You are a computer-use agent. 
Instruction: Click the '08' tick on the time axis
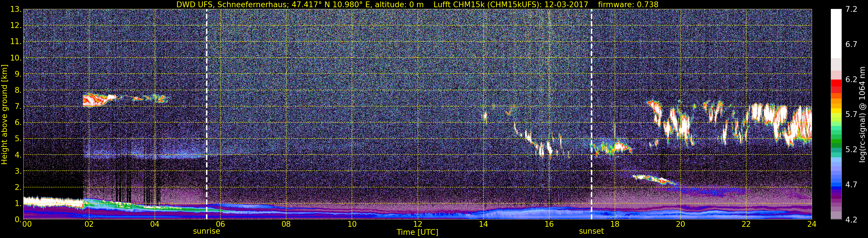(286, 224)
